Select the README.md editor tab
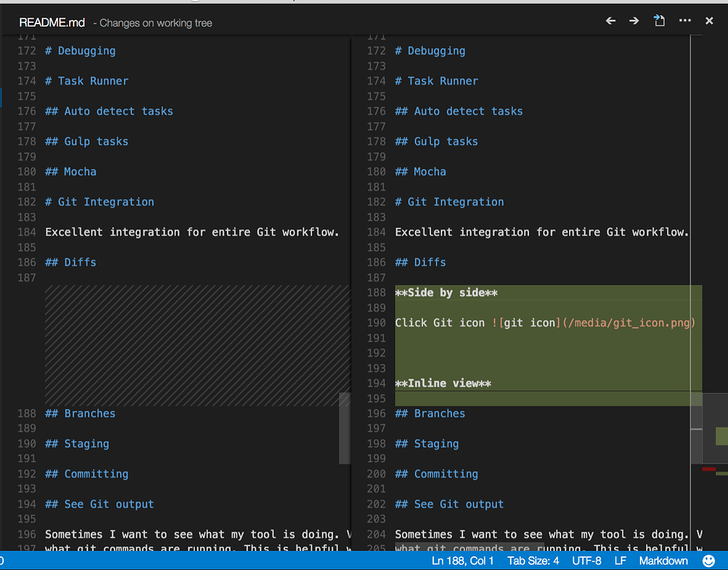This screenshot has height=570, width=728. pyautogui.click(x=52, y=22)
